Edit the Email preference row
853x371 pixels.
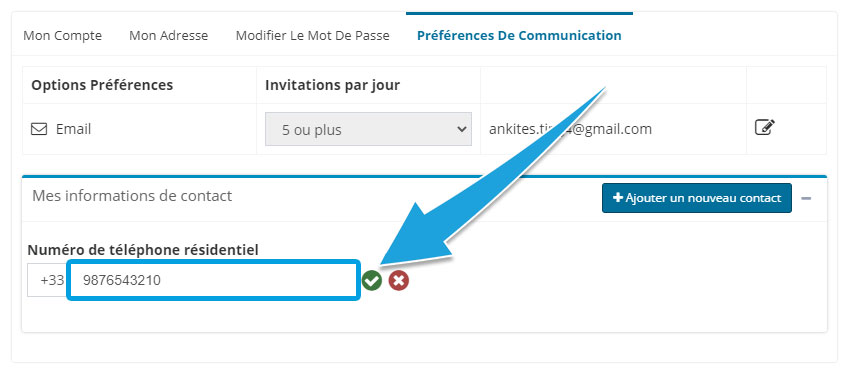(x=764, y=127)
